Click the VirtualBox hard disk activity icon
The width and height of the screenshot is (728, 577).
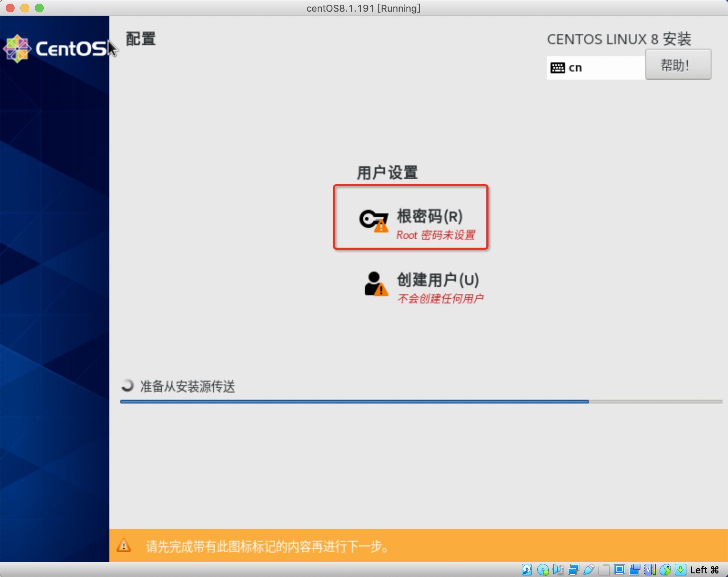[x=526, y=569]
